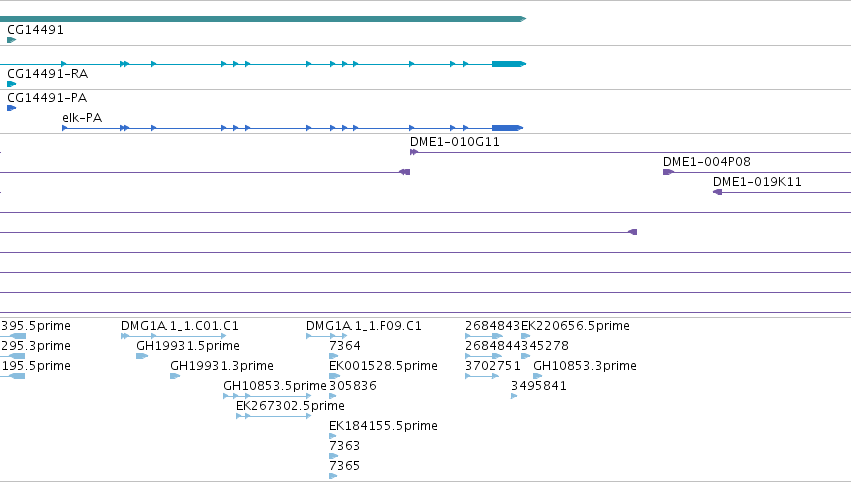Select the DMG1A.1_1.C01.C1 alignment glyph
The width and height of the screenshot is (851, 482).
point(173,336)
